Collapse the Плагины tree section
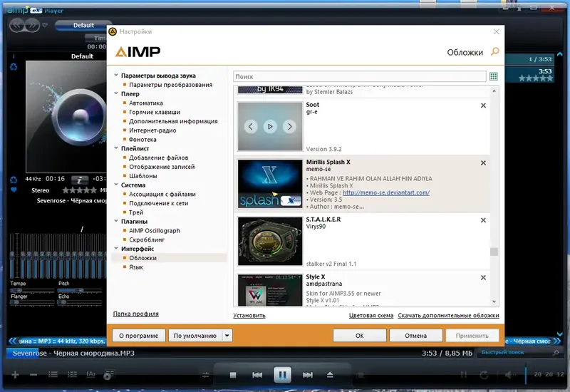The width and height of the screenshot is (570, 392). coord(116,221)
